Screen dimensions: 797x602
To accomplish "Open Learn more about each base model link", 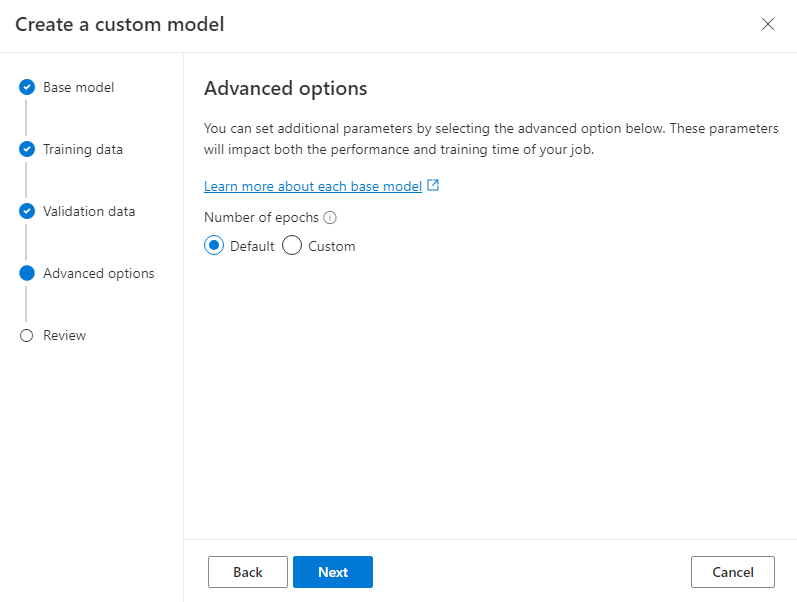I will click(313, 187).
